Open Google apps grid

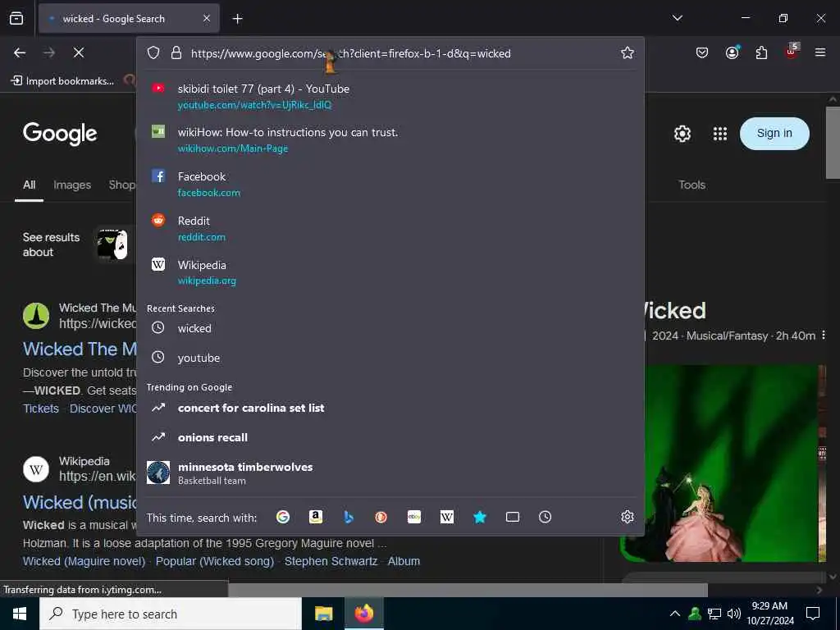coord(720,134)
